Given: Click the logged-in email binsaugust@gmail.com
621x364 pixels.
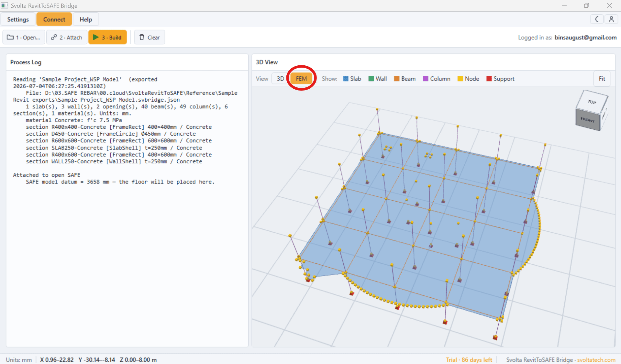Looking at the screenshot, I should tap(586, 38).
